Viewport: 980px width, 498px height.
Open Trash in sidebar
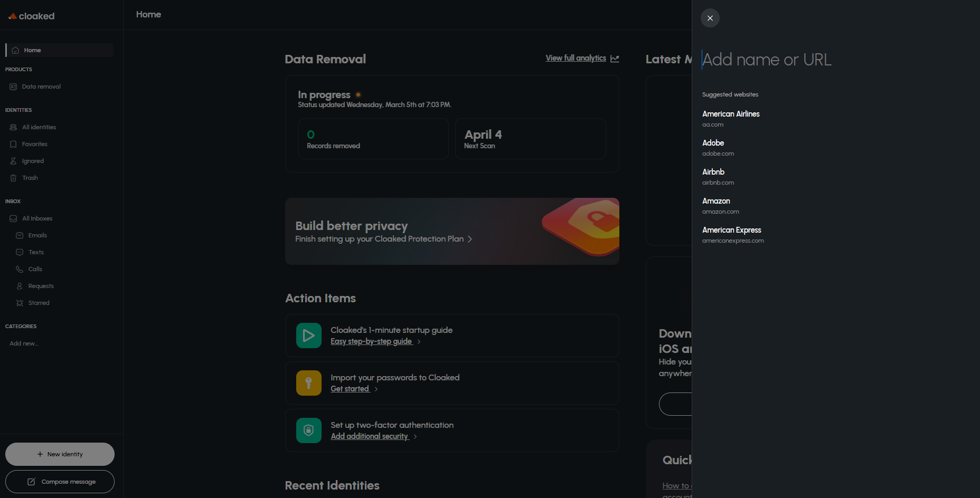[30, 178]
